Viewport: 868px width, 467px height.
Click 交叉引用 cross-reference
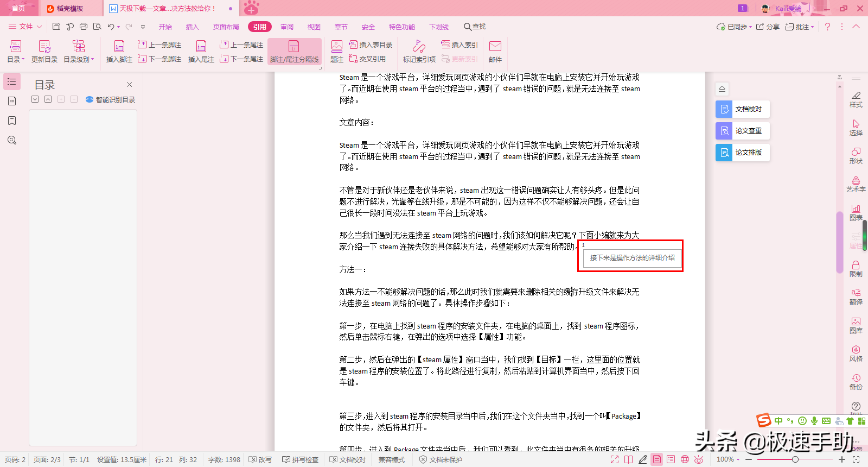(x=367, y=59)
